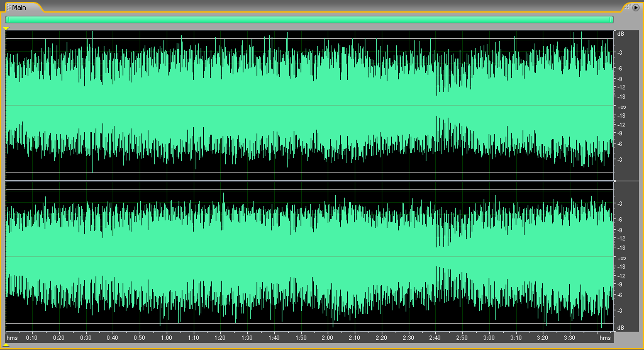Click the 0:10 mark on the time ruler
Viewport: 644px width, 350px height.
[32, 338]
